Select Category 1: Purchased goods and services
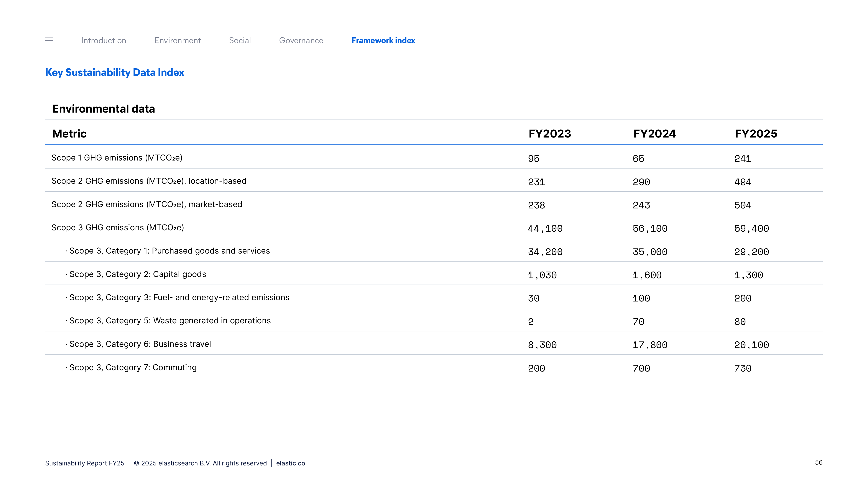Viewport: 868px width, 488px height. (169, 251)
